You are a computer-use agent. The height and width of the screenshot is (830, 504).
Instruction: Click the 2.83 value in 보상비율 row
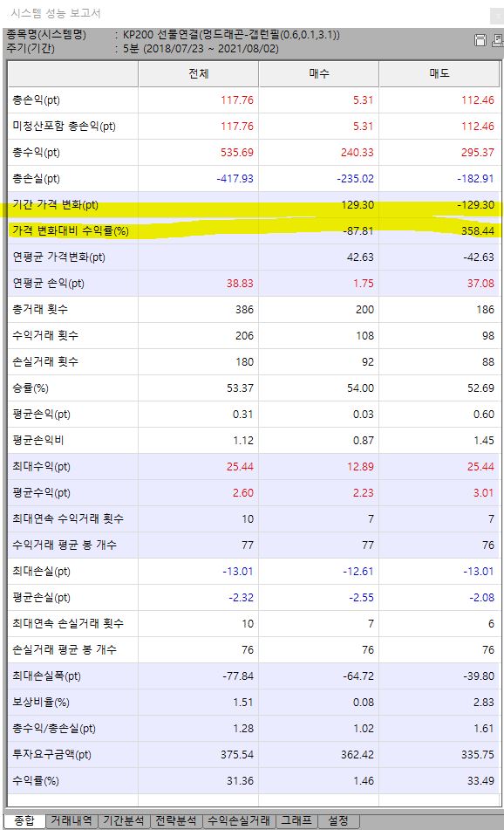pyautogui.click(x=484, y=703)
